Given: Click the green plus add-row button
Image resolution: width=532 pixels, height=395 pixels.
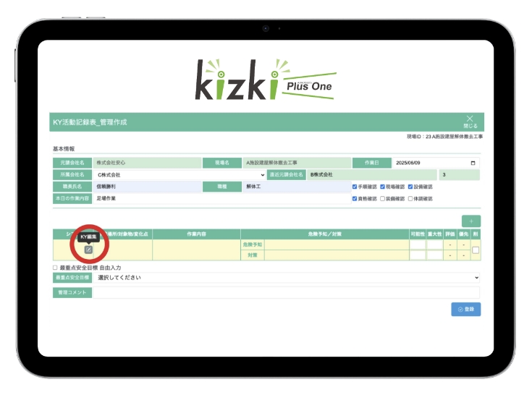Looking at the screenshot, I should (471, 221).
